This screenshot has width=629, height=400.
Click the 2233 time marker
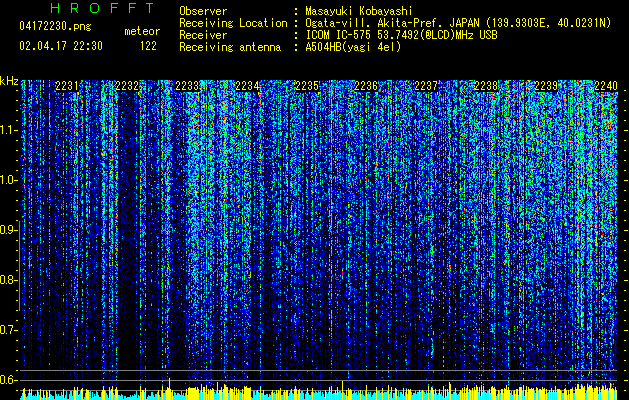187,86
